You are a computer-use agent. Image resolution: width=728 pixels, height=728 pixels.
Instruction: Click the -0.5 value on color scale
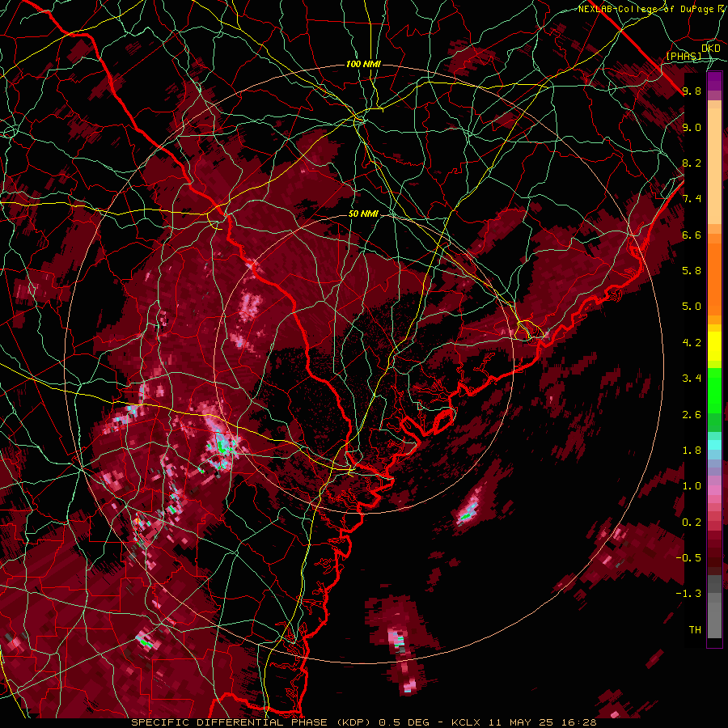[688, 558]
